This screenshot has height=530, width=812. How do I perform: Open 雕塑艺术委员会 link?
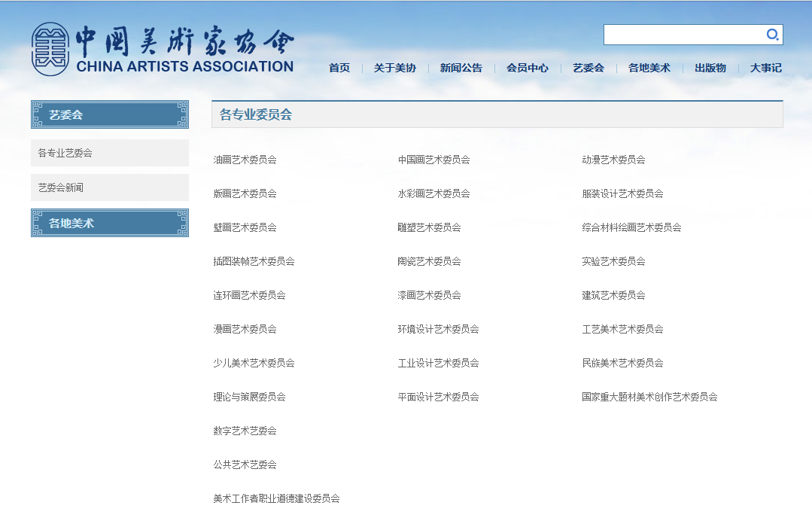click(x=429, y=227)
